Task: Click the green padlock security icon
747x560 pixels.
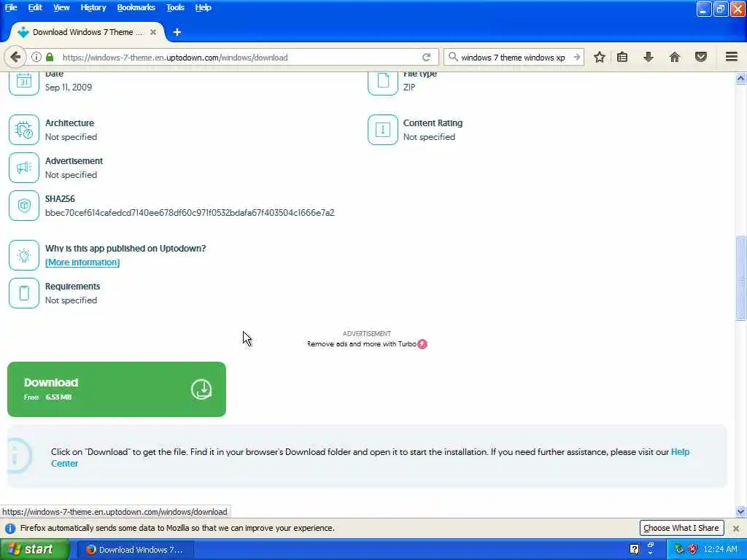Action: (x=50, y=57)
